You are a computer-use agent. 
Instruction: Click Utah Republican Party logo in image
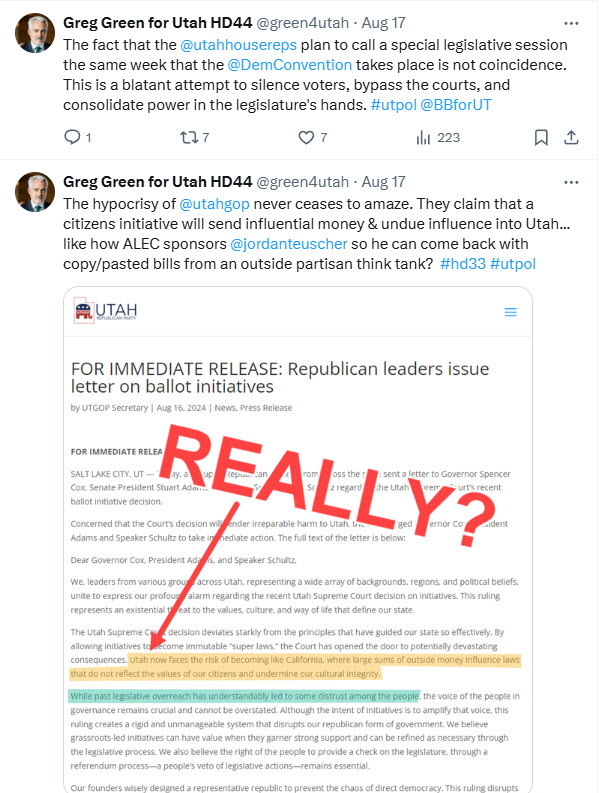tap(106, 310)
